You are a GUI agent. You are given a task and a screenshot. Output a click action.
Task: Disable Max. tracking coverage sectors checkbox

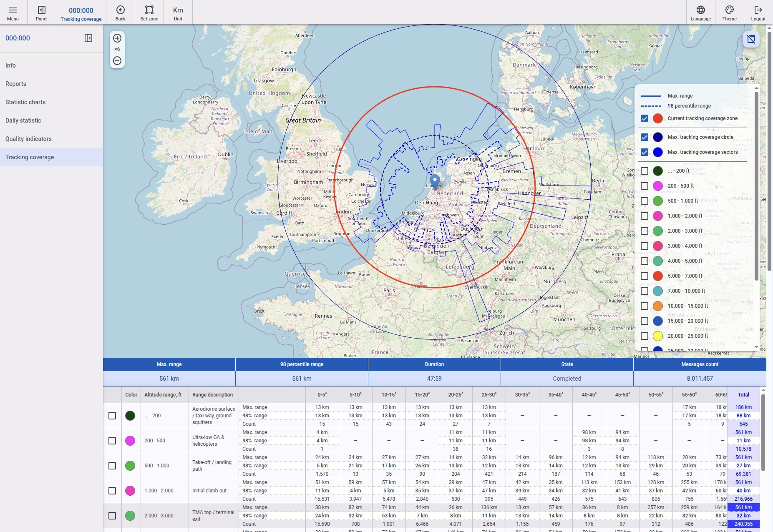pyautogui.click(x=645, y=152)
